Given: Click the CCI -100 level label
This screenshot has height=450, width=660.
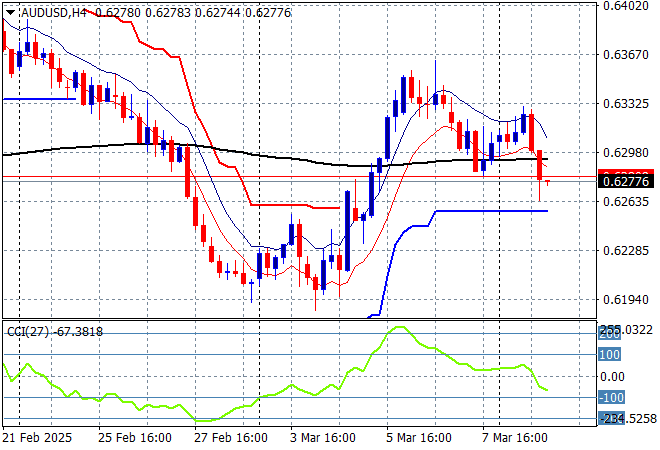Looking at the screenshot, I should [x=612, y=398].
